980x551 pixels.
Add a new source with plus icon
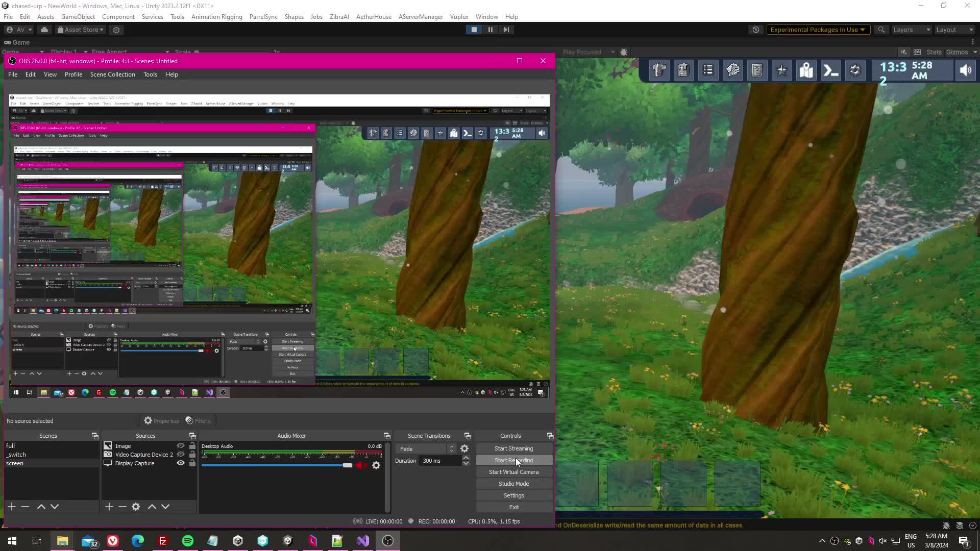(109, 507)
